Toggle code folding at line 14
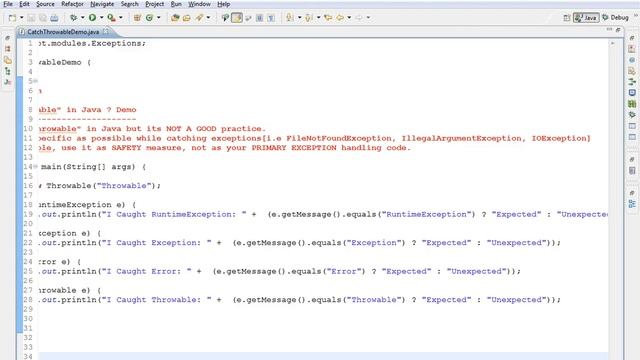Image resolution: width=640 pixels, height=360 pixels. (36, 167)
